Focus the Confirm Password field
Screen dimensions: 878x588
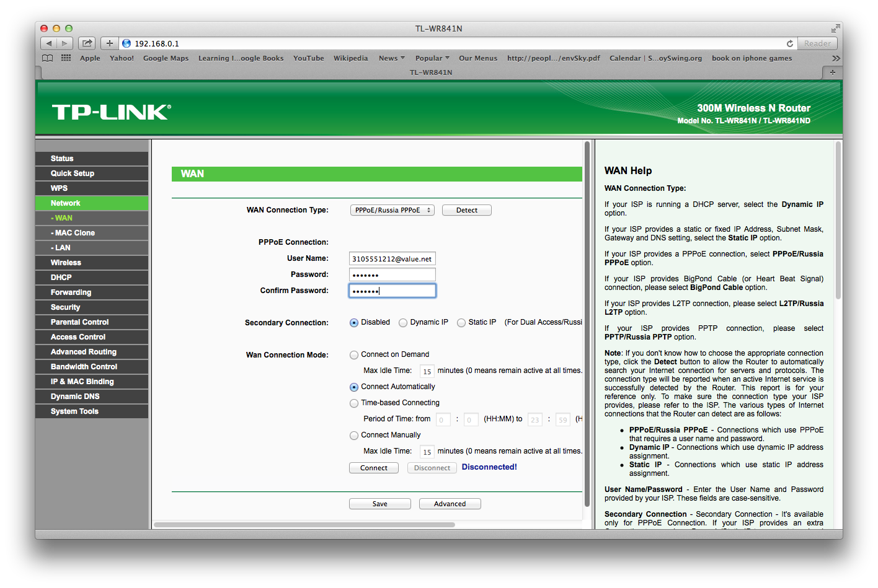392,291
